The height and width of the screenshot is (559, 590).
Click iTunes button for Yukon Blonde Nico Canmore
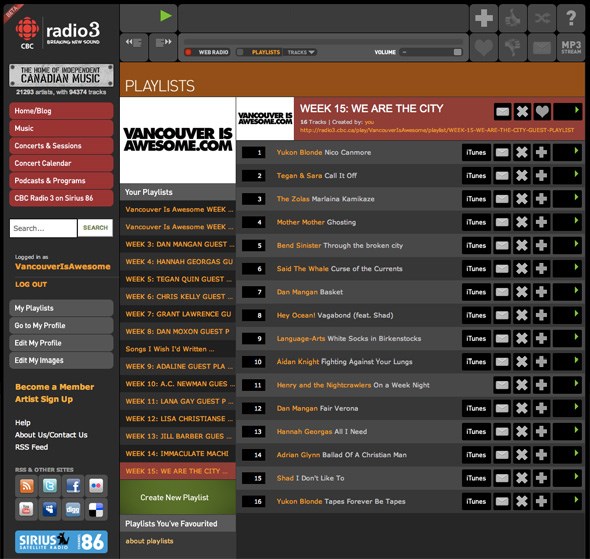(476, 152)
